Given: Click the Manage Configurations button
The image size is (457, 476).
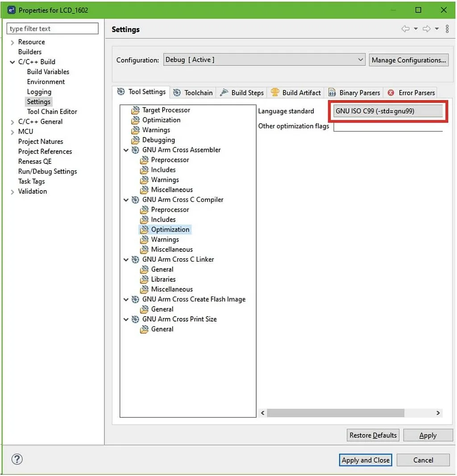Looking at the screenshot, I should [x=408, y=59].
